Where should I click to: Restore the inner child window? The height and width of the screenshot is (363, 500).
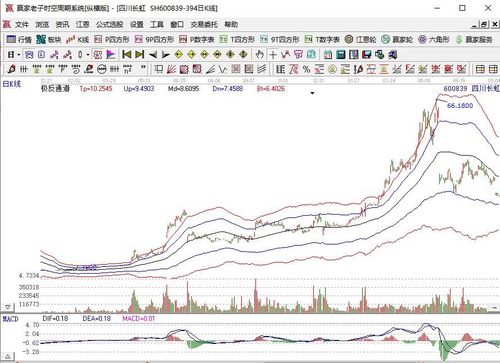point(484,24)
